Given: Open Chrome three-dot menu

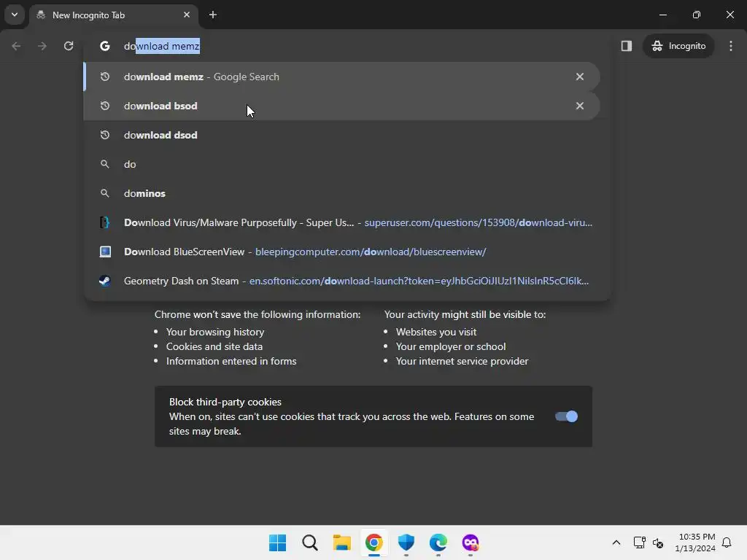Looking at the screenshot, I should (731, 46).
